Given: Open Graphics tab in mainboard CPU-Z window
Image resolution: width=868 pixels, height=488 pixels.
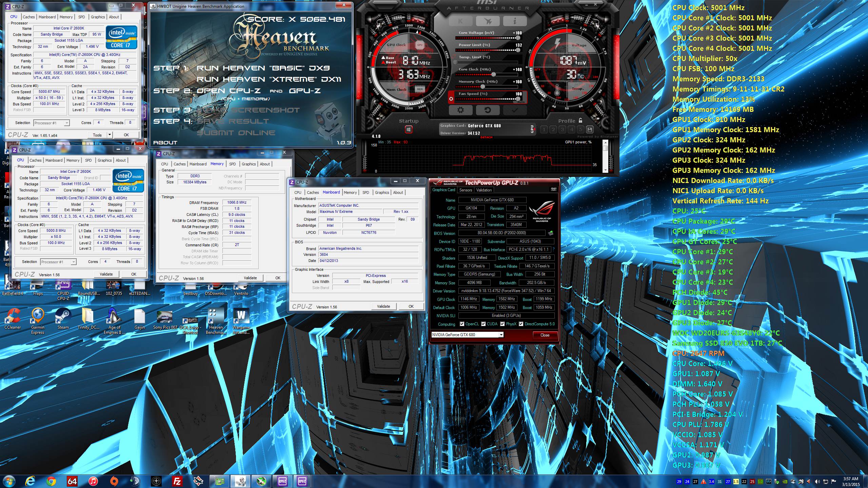Looking at the screenshot, I should pos(382,192).
